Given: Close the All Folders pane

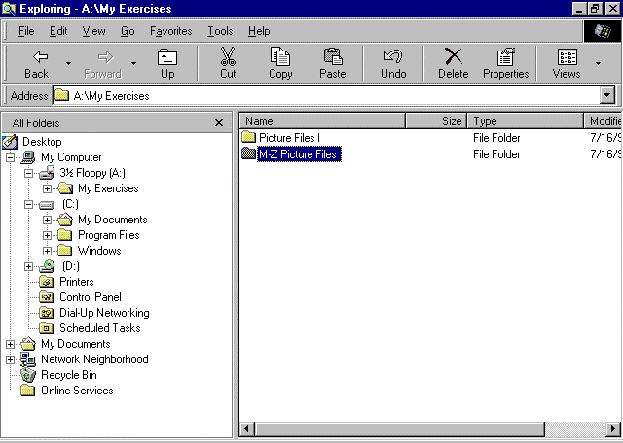Looking at the screenshot, I should (x=219, y=122).
